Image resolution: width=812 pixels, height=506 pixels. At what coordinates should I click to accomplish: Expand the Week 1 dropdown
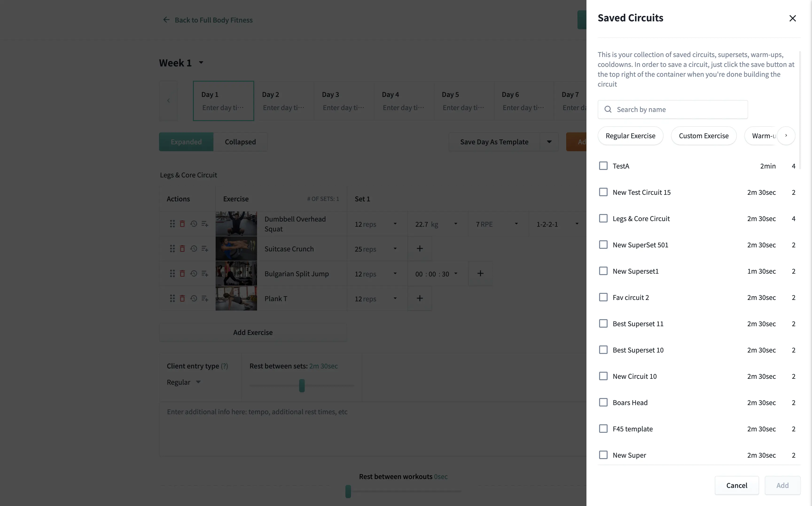tap(201, 63)
